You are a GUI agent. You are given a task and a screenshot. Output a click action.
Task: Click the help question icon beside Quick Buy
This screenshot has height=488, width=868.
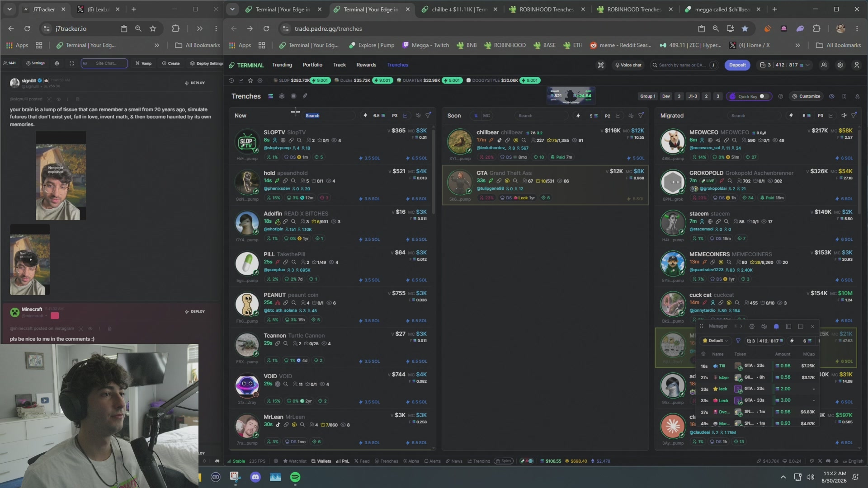coord(781,96)
